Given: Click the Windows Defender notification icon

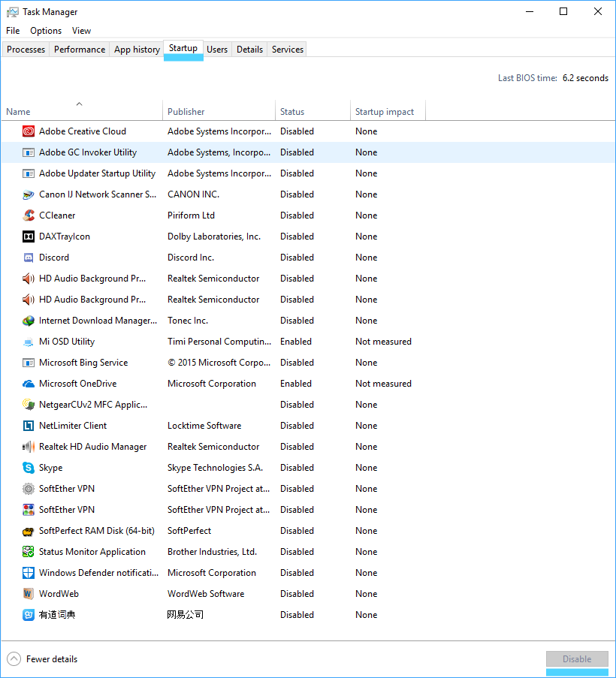Looking at the screenshot, I should tap(28, 573).
